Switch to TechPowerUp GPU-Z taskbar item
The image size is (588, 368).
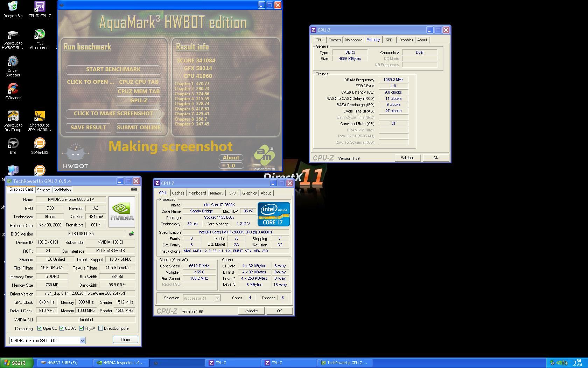[345, 363]
